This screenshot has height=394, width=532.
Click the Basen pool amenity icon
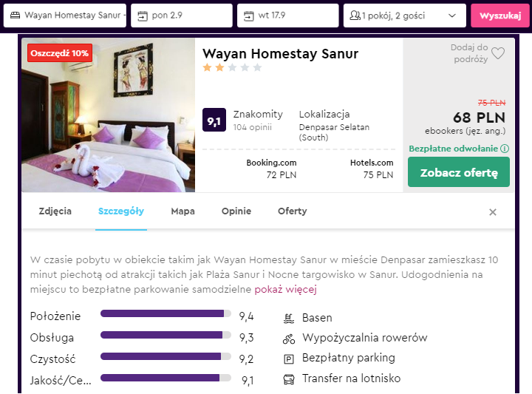(289, 319)
